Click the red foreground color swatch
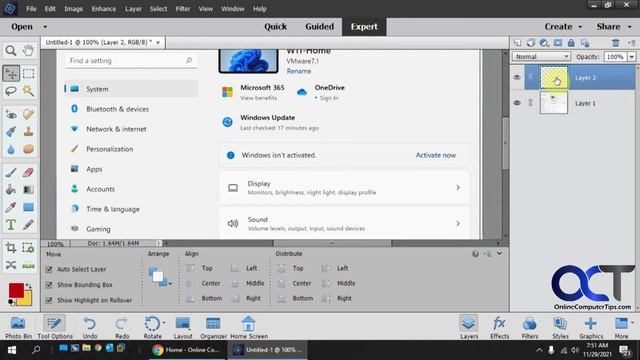Image resolution: width=640 pixels, height=360 pixels. click(x=16, y=290)
